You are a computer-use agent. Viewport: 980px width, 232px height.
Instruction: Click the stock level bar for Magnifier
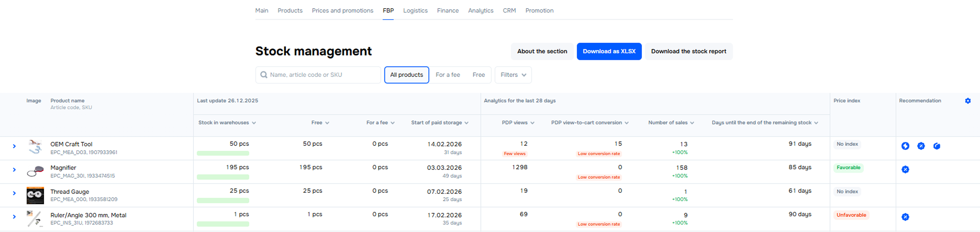point(223,177)
